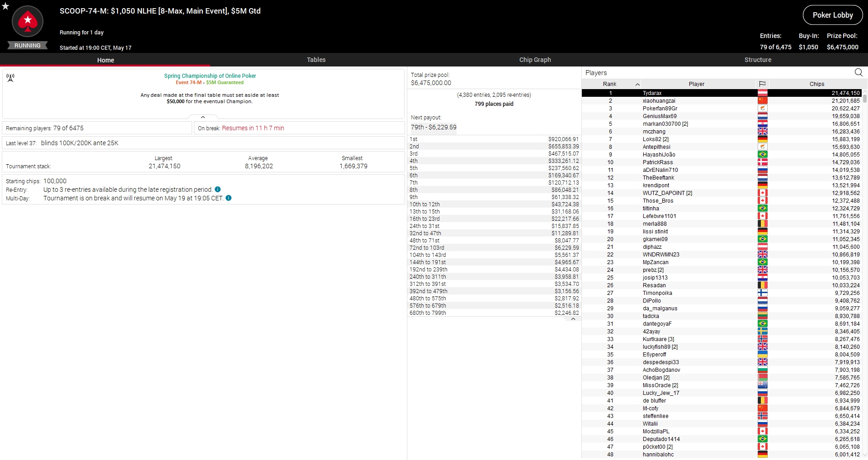Click flag icon beside krendipont
Viewport: 868px width, 460px height.
click(x=763, y=185)
